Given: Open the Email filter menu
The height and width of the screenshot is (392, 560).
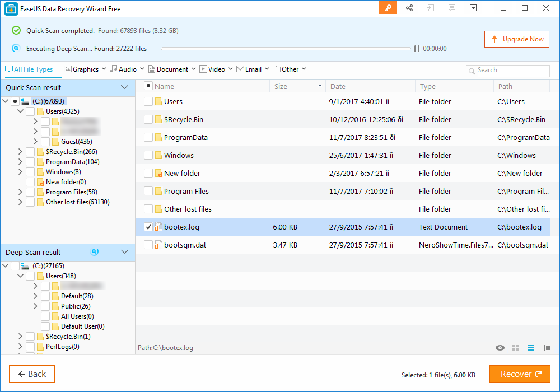Looking at the screenshot, I should tap(253, 69).
